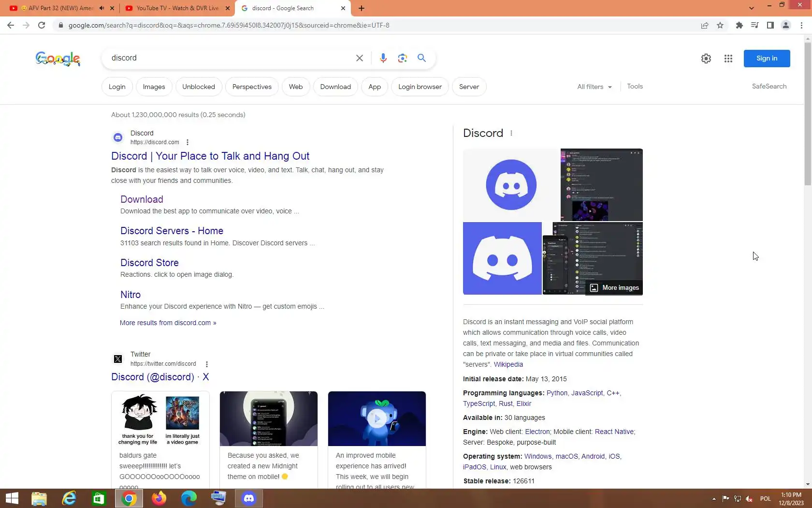Open the Google apps grid
Viewport: 812px width, 508px height.
728,59
